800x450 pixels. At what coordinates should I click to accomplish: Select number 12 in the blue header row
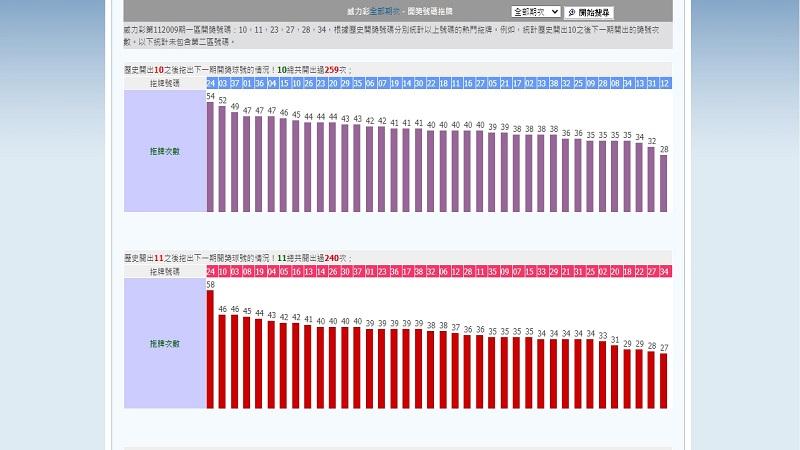tap(664, 83)
